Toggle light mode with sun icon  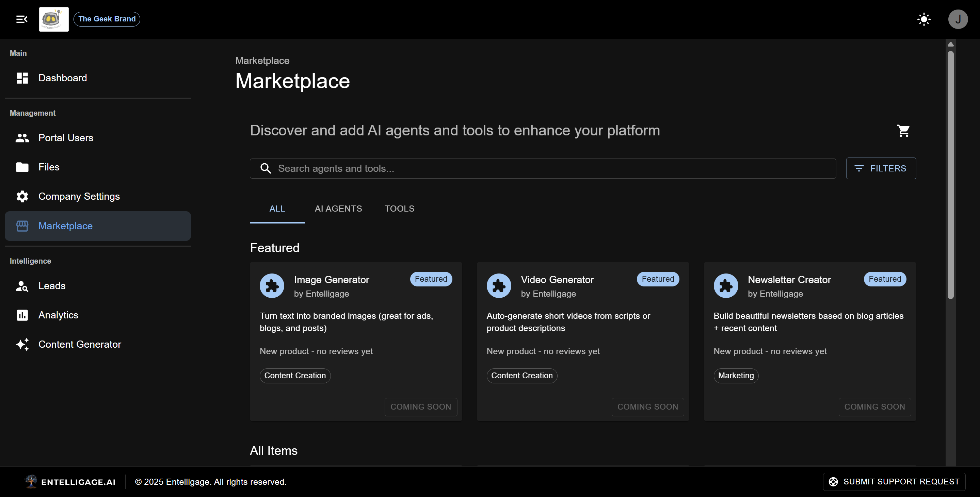click(924, 19)
